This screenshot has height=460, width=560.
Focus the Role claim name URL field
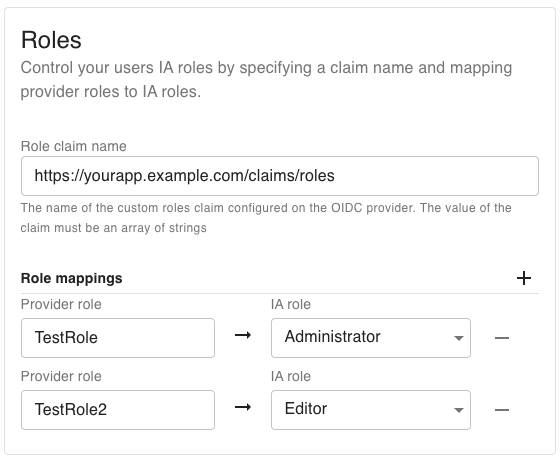coord(280,176)
